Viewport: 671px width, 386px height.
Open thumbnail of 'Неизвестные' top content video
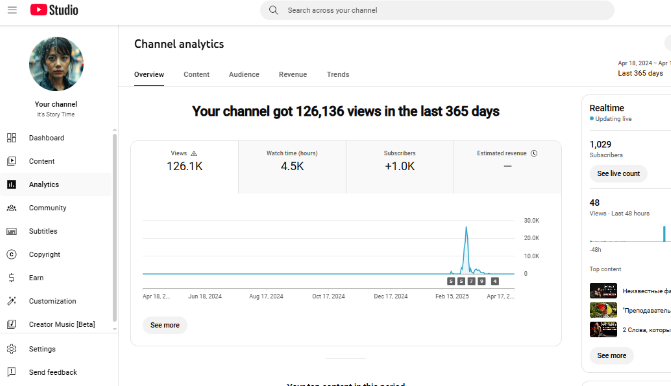coord(603,291)
